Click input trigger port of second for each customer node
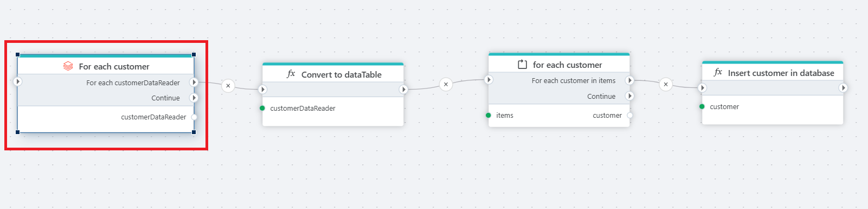 pos(488,80)
